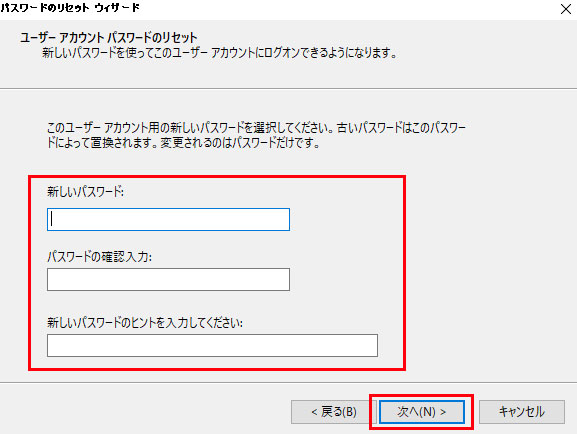Click the greater-than arrow on the 次へ button

click(443, 412)
